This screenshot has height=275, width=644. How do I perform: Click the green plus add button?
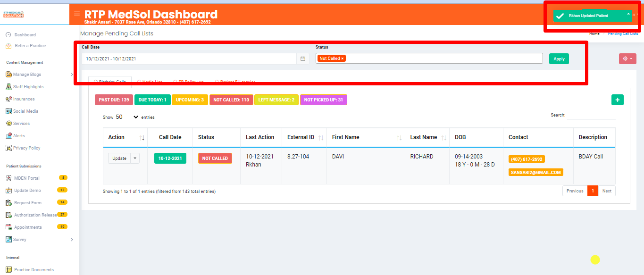click(618, 100)
